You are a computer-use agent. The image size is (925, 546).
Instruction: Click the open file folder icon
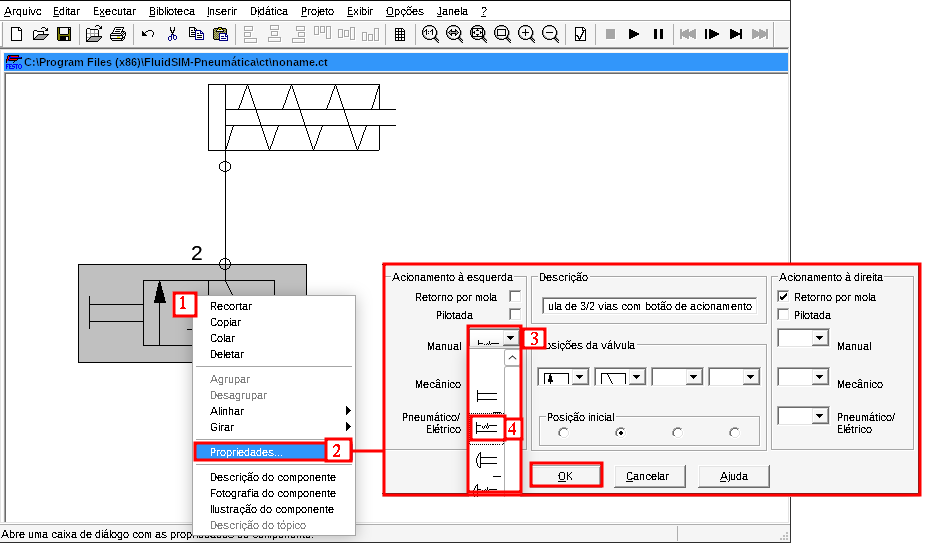point(40,34)
